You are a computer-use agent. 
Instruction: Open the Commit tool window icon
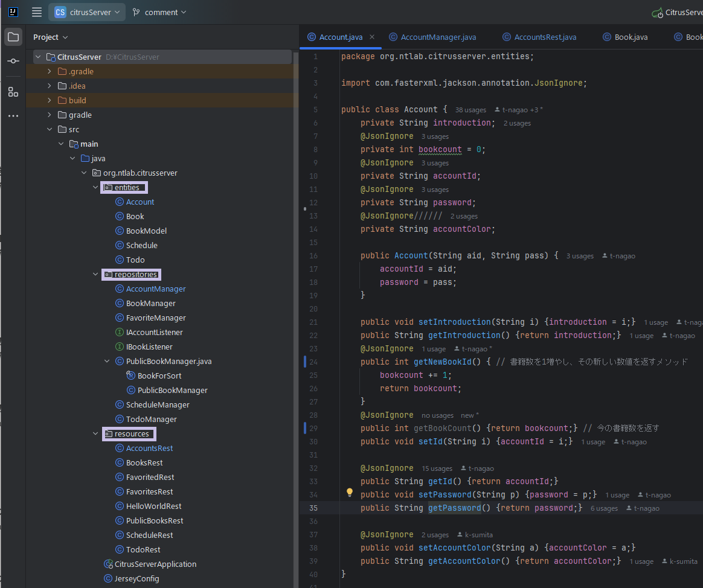click(x=13, y=61)
